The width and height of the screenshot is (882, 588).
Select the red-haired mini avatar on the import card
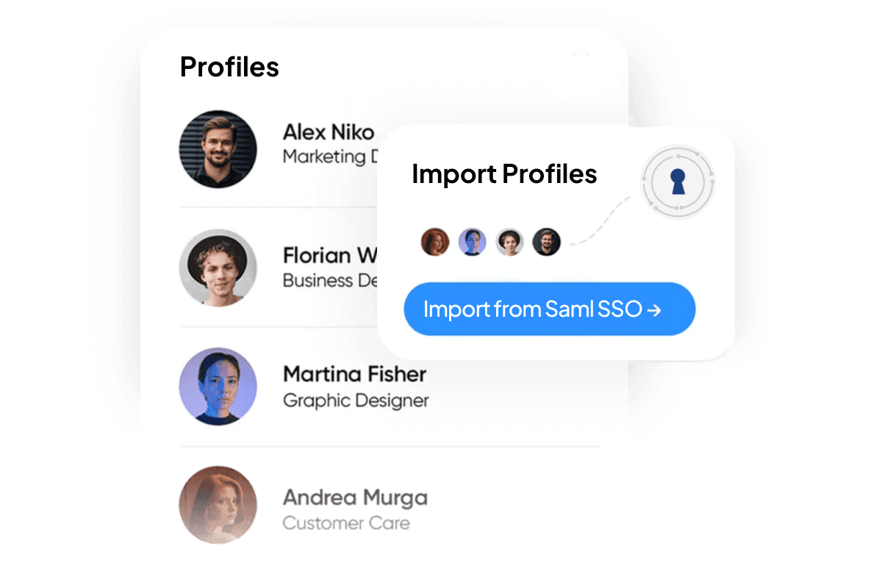(x=434, y=241)
